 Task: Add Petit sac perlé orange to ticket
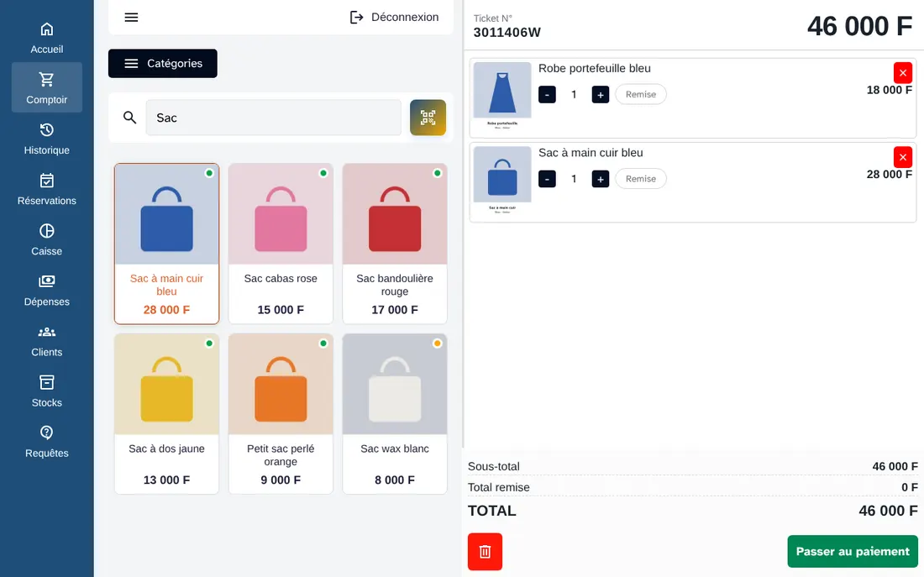point(281,414)
